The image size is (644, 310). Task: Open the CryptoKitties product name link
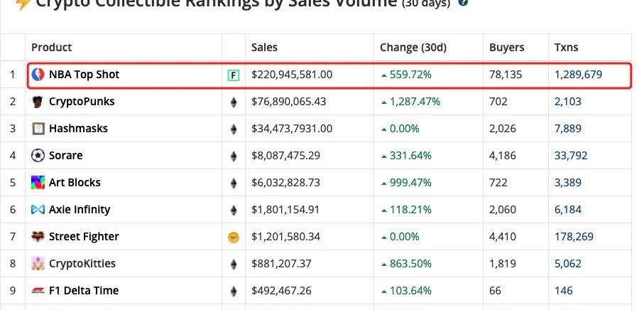pos(82,264)
